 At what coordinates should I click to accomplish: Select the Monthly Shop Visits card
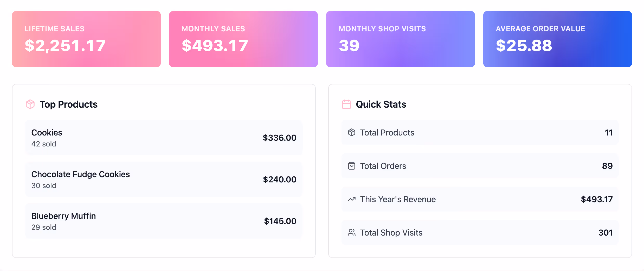pos(401,39)
